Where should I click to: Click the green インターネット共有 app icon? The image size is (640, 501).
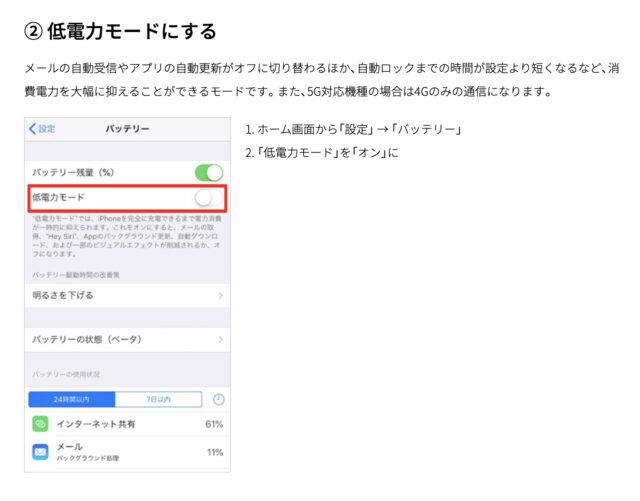tap(40, 424)
